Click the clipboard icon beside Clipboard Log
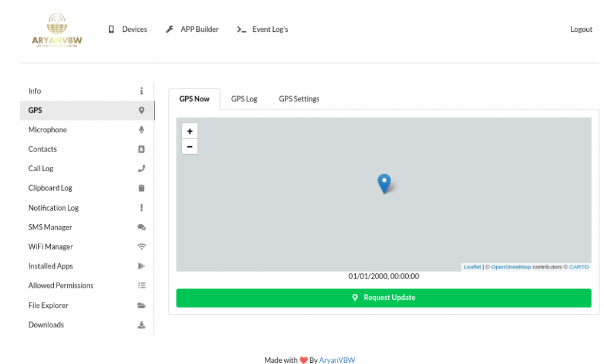The width and height of the screenshot is (604, 364). [142, 188]
